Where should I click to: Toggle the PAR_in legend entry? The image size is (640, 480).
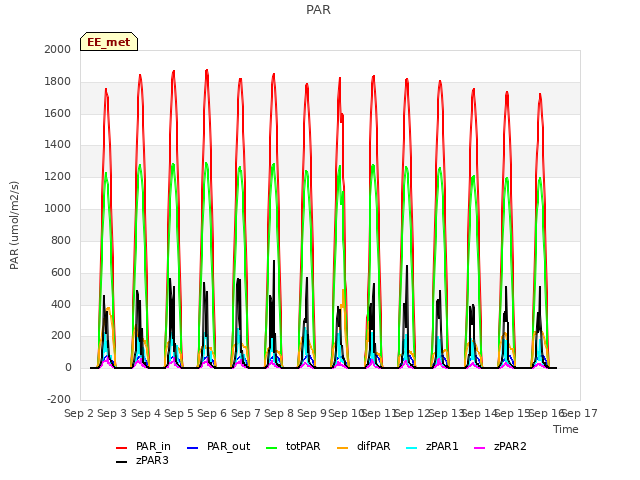[143, 447]
